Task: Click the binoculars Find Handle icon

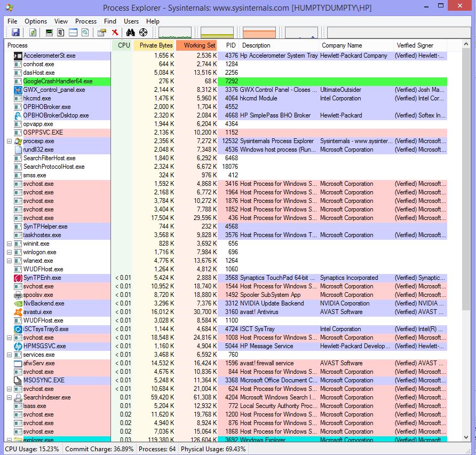Action: [x=131, y=32]
